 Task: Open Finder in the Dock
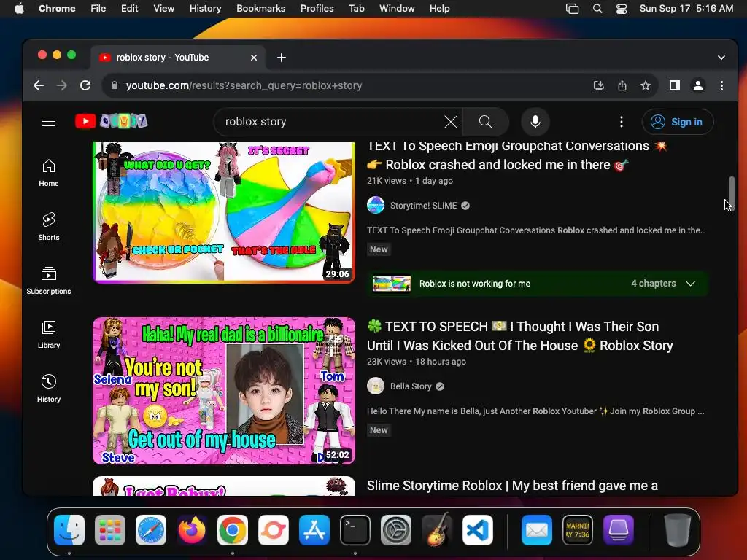click(69, 530)
